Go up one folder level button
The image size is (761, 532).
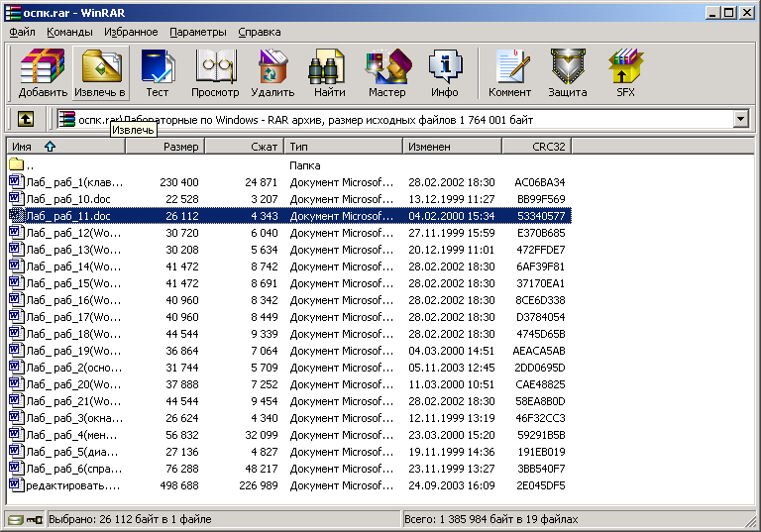tap(25, 119)
